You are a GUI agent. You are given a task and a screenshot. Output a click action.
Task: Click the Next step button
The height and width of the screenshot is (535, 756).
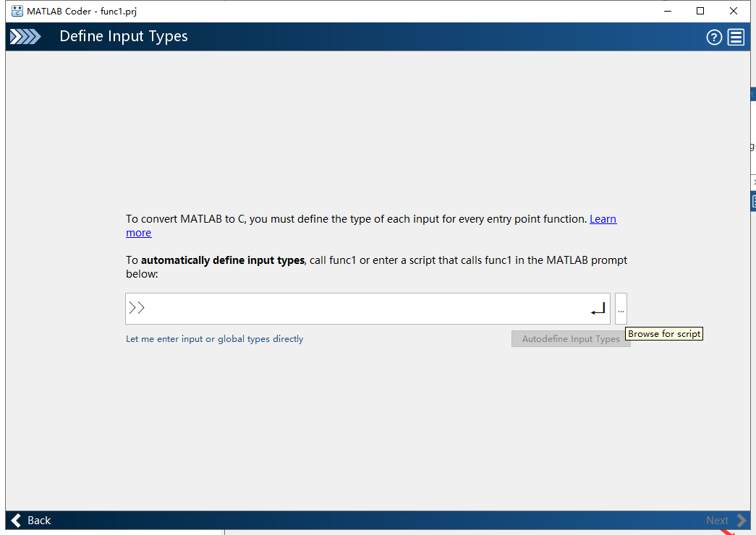coord(726,521)
